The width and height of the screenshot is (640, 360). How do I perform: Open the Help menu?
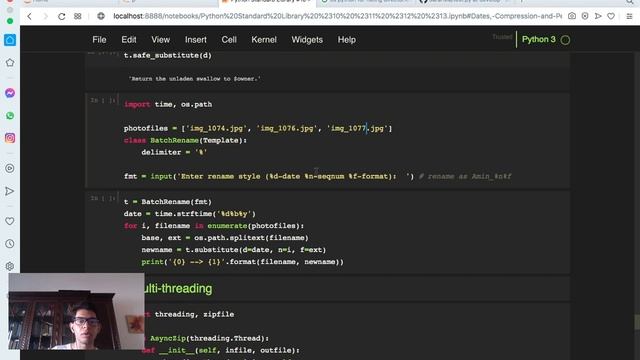click(x=347, y=40)
